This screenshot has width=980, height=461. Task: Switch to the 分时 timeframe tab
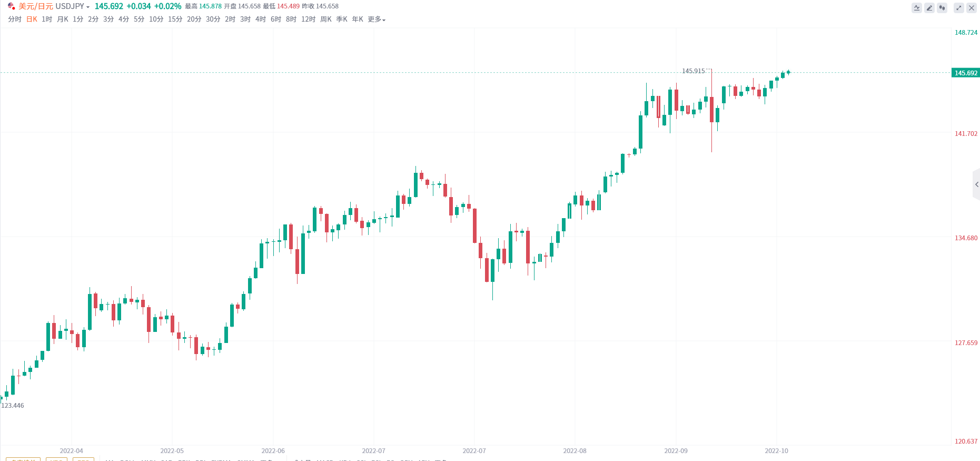[15, 19]
